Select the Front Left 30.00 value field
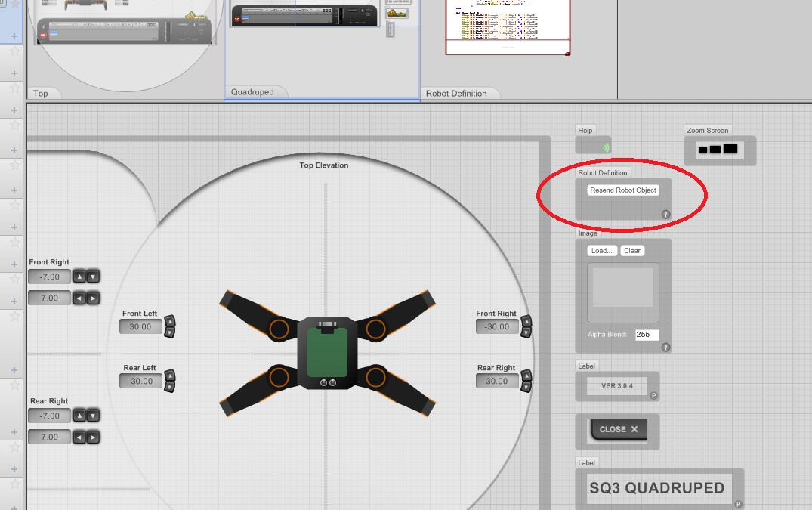812x510 pixels. [x=140, y=326]
